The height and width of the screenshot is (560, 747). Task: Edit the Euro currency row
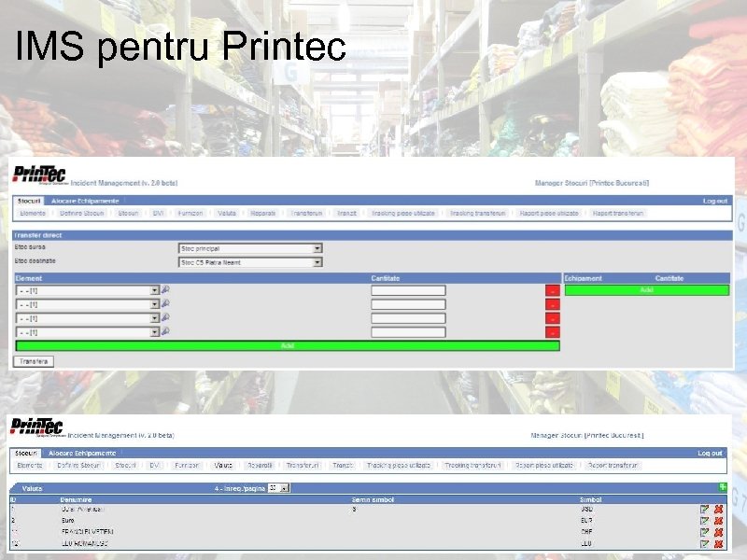tap(705, 521)
